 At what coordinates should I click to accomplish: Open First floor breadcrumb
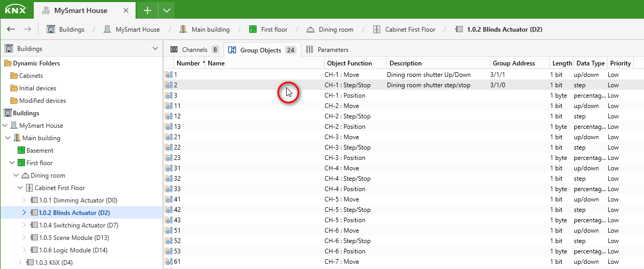268,30
